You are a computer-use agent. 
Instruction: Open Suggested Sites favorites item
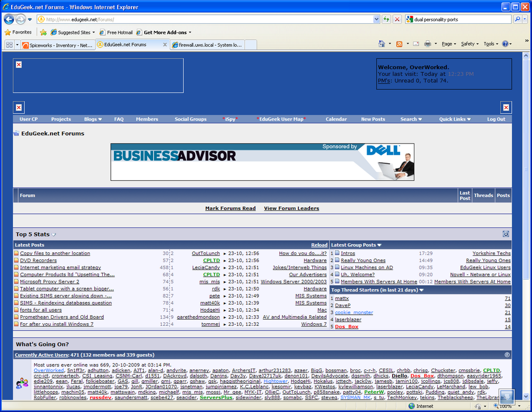click(x=72, y=32)
